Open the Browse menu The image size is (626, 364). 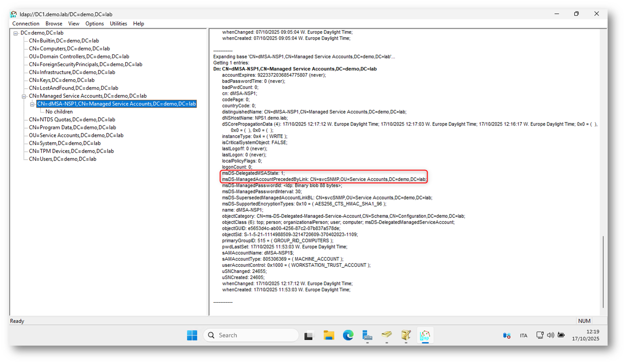[54, 24]
